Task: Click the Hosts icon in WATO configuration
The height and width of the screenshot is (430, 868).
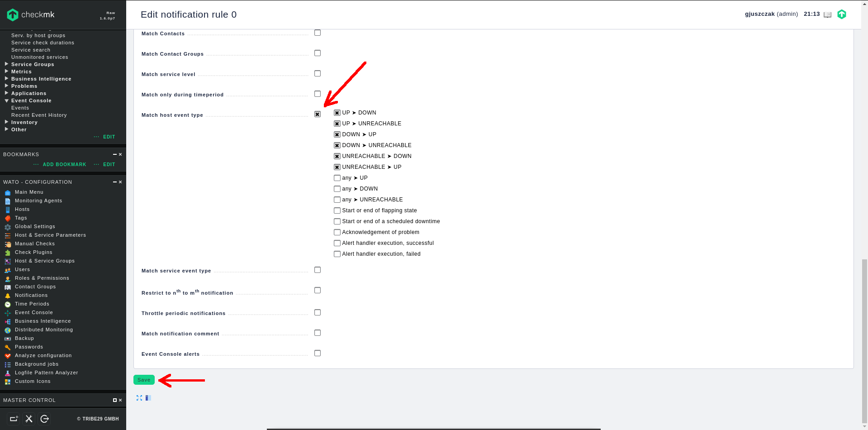Action: (x=8, y=210)
